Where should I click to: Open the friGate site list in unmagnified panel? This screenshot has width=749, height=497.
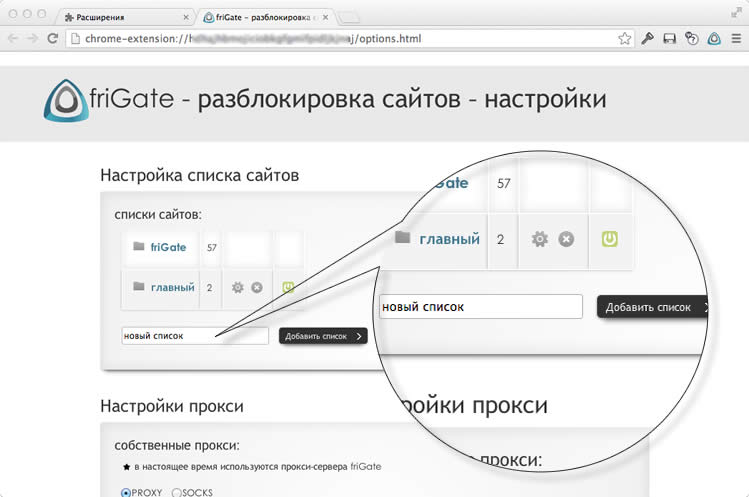click(x=168, y=247)
